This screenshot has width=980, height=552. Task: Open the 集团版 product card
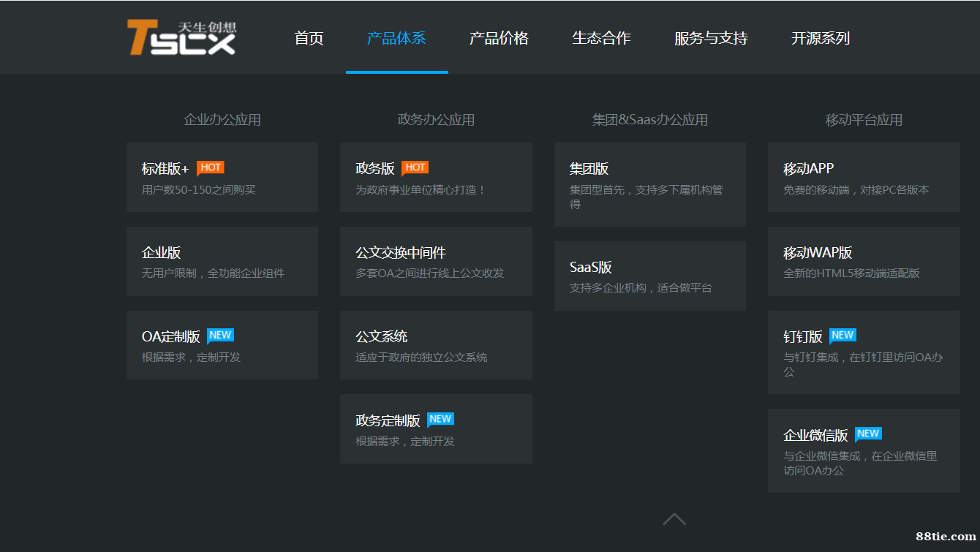(x=650, y=185)
